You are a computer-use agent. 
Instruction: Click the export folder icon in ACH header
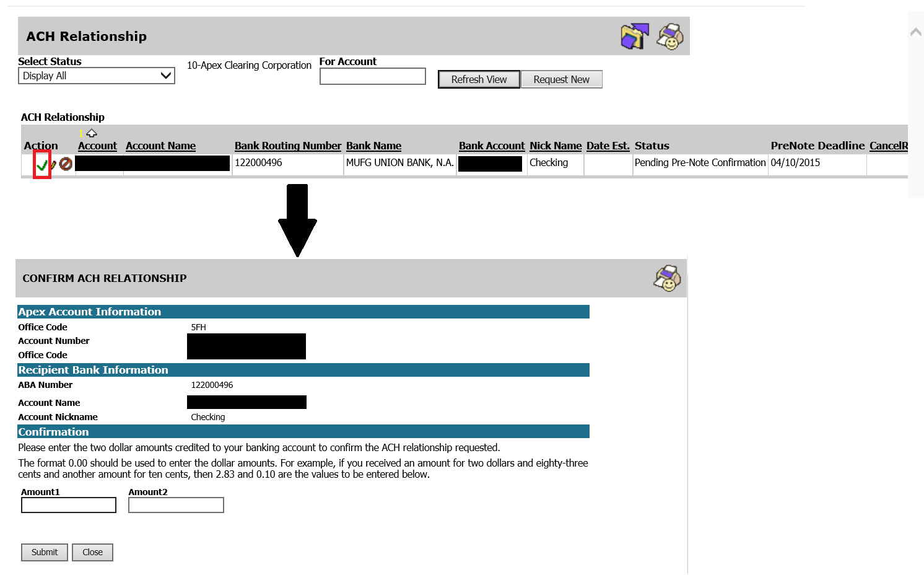pyautogui.click(x=634, y=37)
